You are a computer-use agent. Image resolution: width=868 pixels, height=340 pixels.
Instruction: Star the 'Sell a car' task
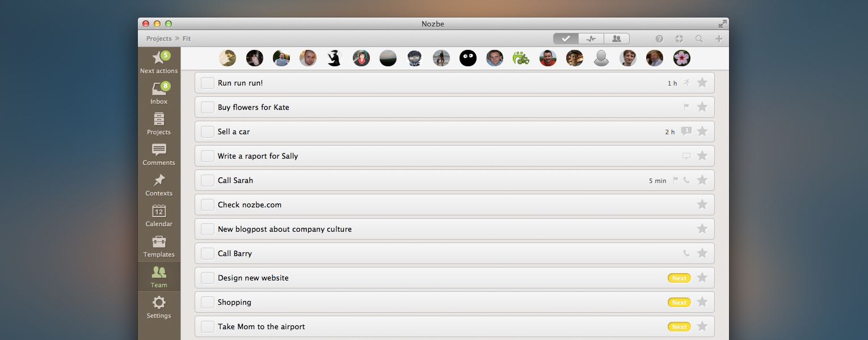(702, 131)
